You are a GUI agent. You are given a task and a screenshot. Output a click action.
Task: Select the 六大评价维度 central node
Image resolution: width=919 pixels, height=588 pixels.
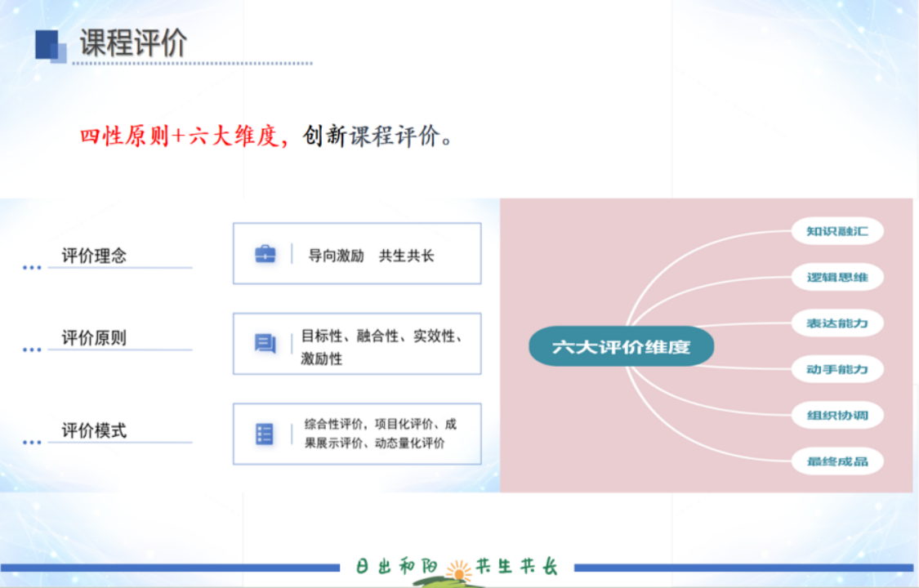pyautogui.click(x=621, y=347)
